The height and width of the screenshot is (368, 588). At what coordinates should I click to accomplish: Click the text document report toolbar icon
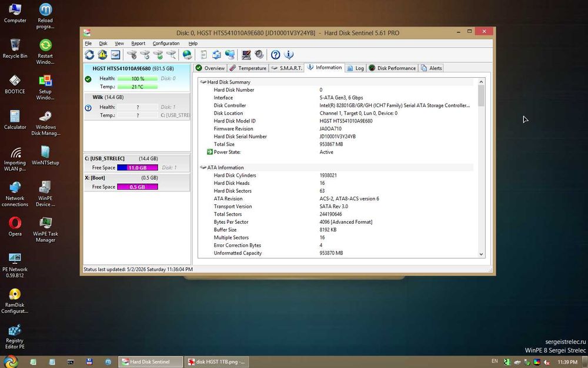[x=203, y=55]
